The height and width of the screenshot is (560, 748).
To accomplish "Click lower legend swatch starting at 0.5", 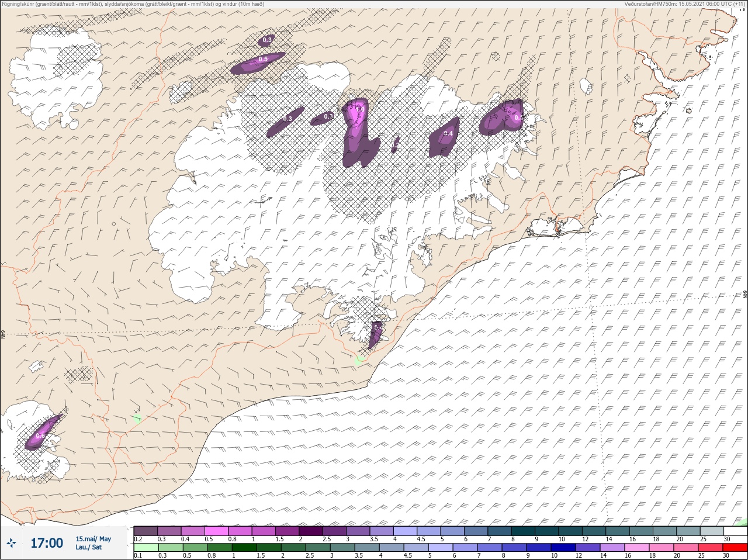I will coord(195,548).
